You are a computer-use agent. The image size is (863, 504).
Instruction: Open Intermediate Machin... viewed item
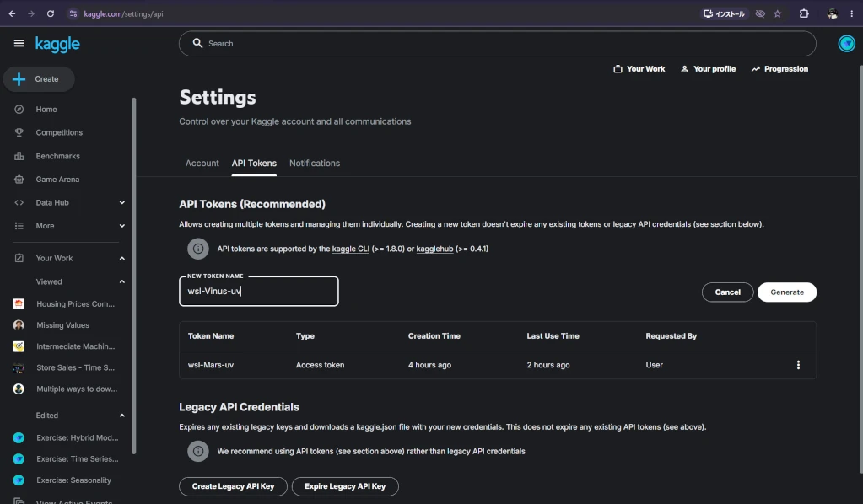(x=75, y=346)
